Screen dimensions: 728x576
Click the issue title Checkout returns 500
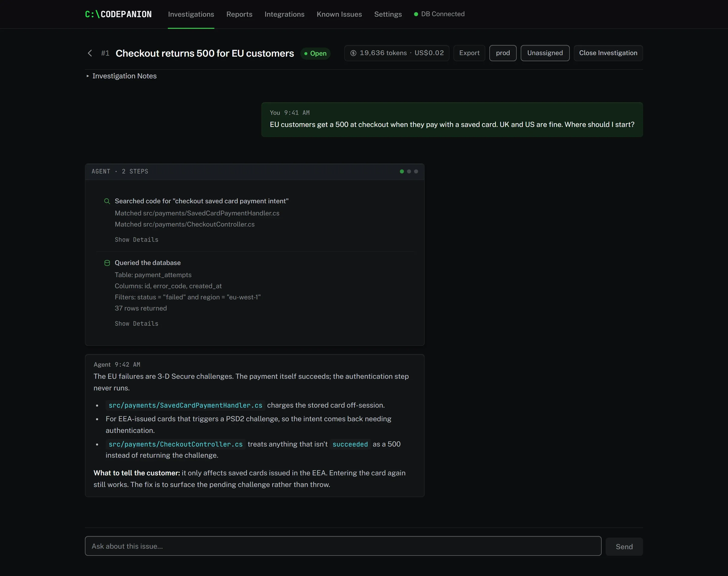pos(204,53)
